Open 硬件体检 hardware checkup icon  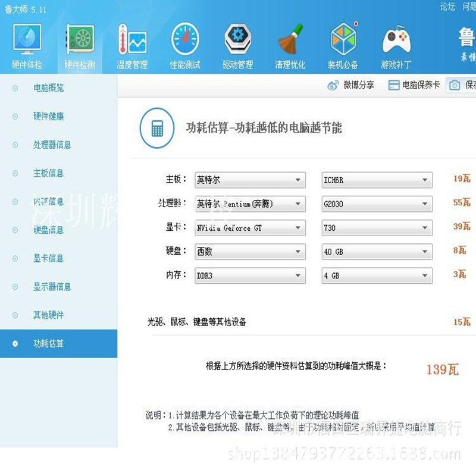tap(27, 39)
